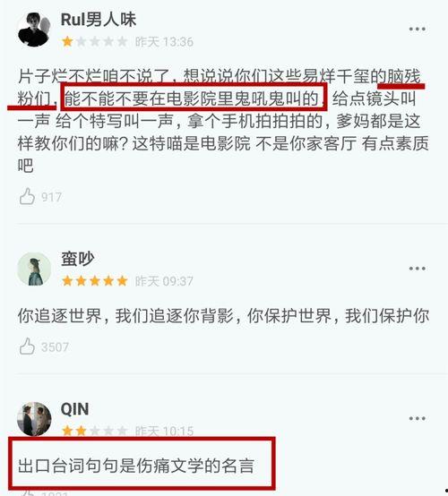Click the five-star rating on 蛮吵 review
Viewport: 448px width, 496px height.
tap(95, 280)
